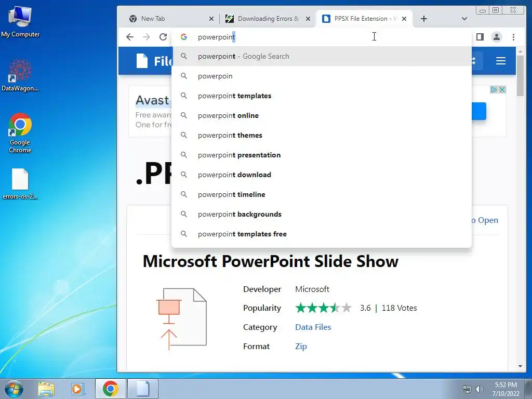The width and height of the screenshot is (532, 399).
Task: Open the Zip format link
Action: [301, 347]
